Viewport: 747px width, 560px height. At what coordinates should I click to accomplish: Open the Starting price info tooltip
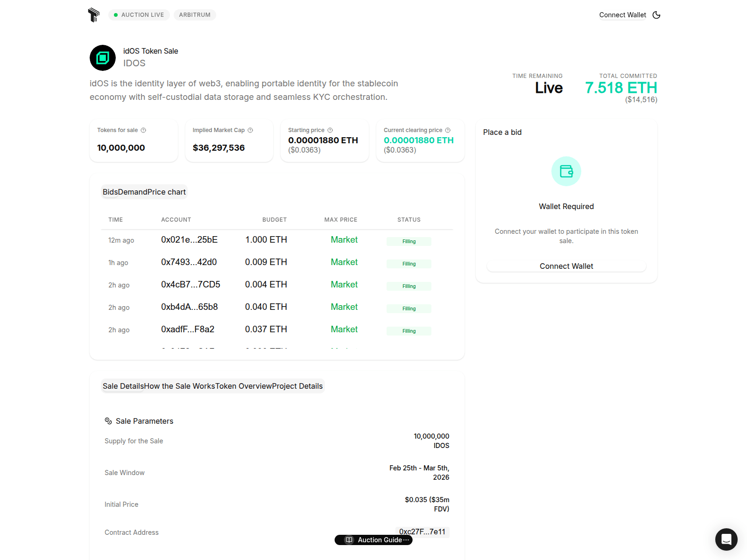(330, 130)
